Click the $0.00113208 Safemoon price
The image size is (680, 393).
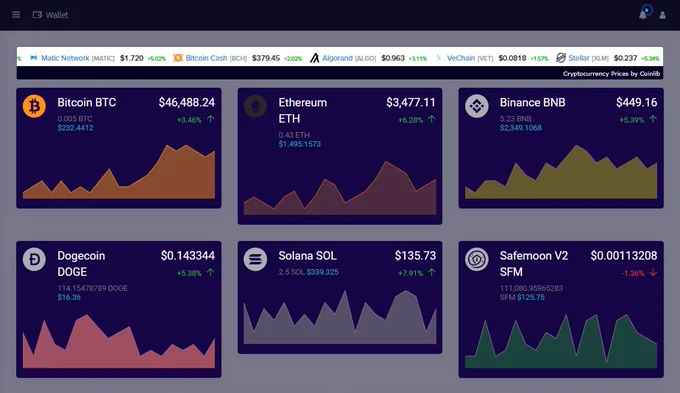[x=624, y=256]
